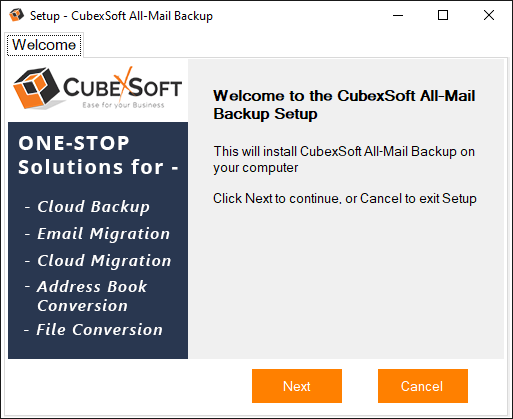Minimize the setup window
The image size is (513, 419).
[x=398, y=15]
